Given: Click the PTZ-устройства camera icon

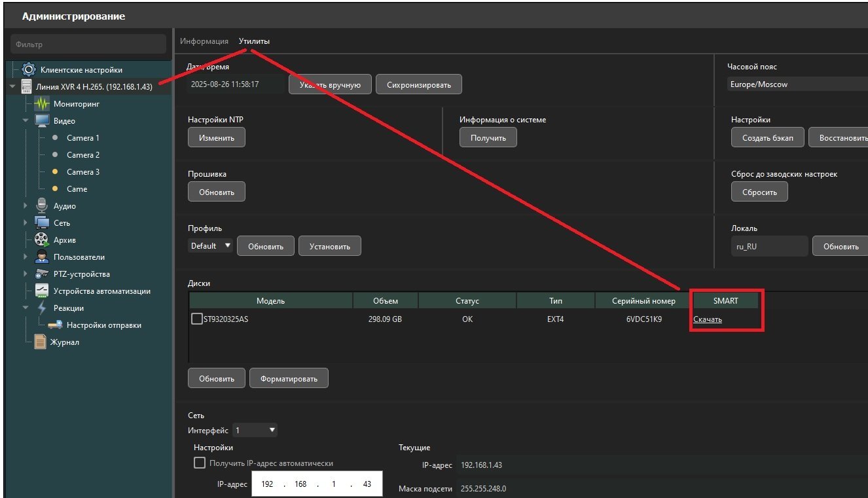Looking at the screenshot, I should coord(42,274).
